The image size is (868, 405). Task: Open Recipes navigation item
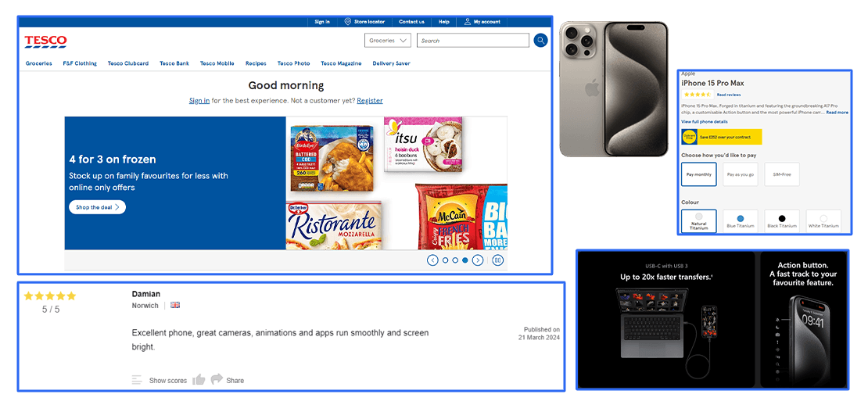coord(256,63)
